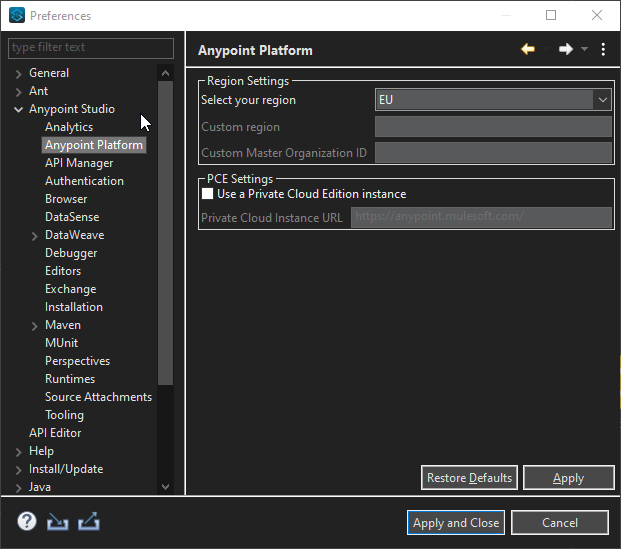622x549 pixels.
Task: Click the back navigation arrow
Action: coord(528,49)
